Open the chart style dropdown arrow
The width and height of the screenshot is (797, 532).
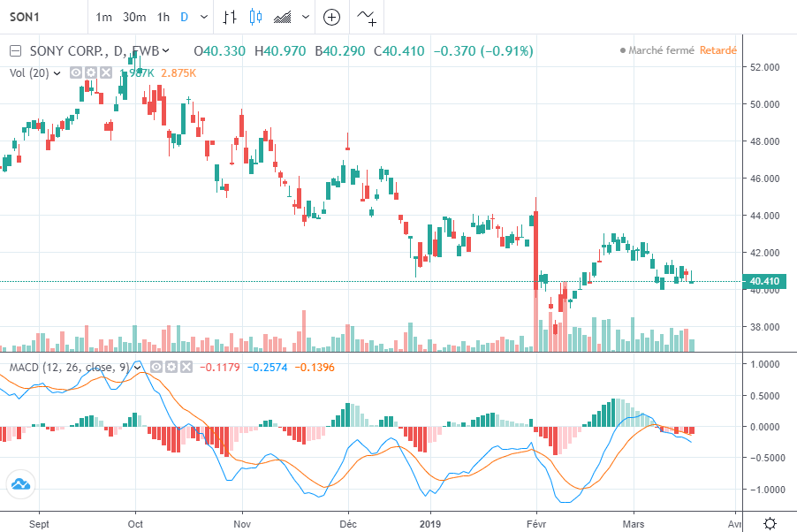point(306,17)
